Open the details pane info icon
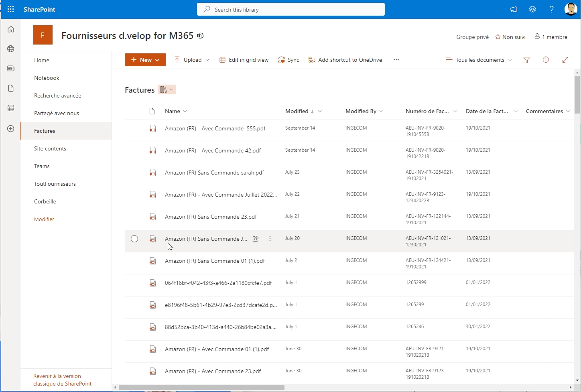Image resolution: width=581 pixels, height=392 pixels. [546, 60]
